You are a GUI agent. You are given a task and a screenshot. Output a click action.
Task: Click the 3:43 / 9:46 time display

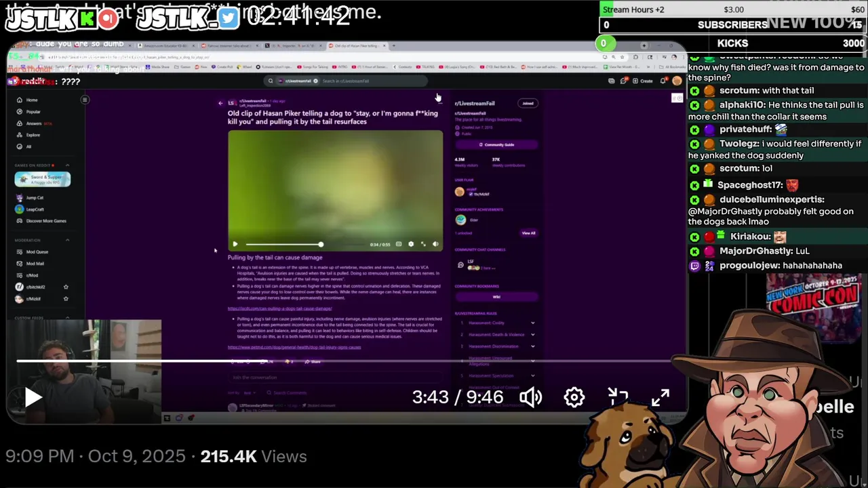tap(458, 397)
